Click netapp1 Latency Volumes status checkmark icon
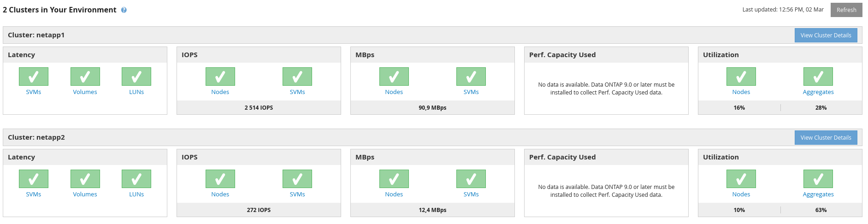The height and width of the screenshot is (224, 868). (x=85, y=77)
